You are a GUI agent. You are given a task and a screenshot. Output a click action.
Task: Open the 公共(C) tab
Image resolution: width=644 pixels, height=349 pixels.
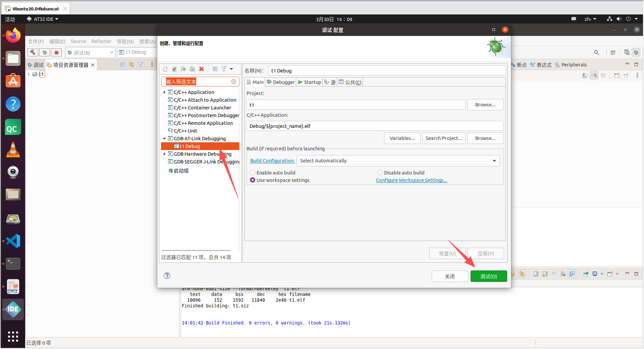(x=350, y=82)
